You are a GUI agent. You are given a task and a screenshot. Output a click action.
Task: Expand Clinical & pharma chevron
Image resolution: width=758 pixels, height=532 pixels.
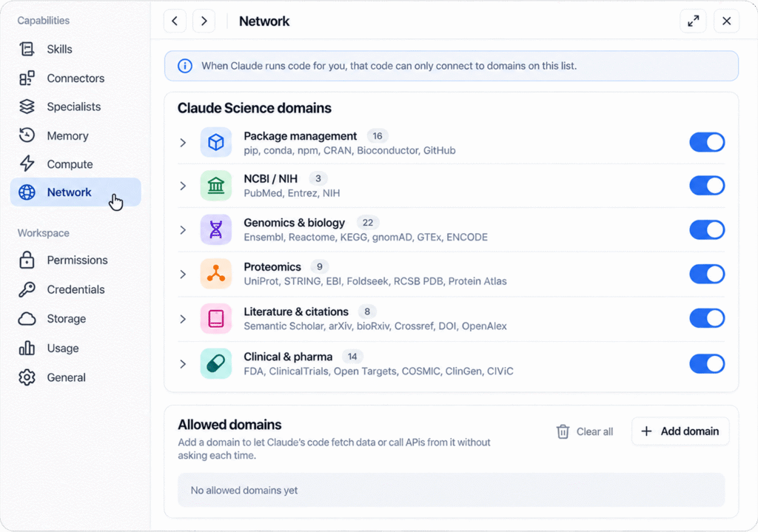tap(183, 364)
